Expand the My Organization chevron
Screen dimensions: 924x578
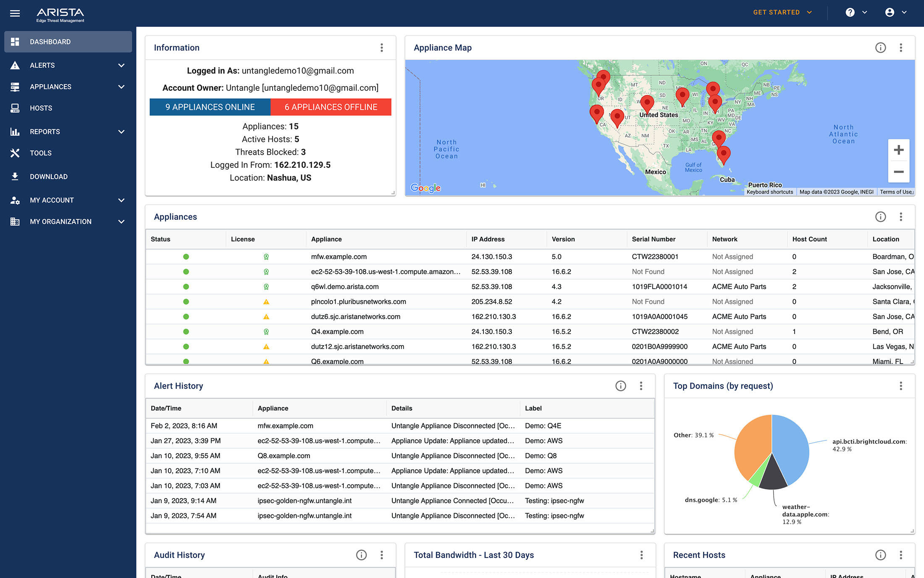[121, 222]
